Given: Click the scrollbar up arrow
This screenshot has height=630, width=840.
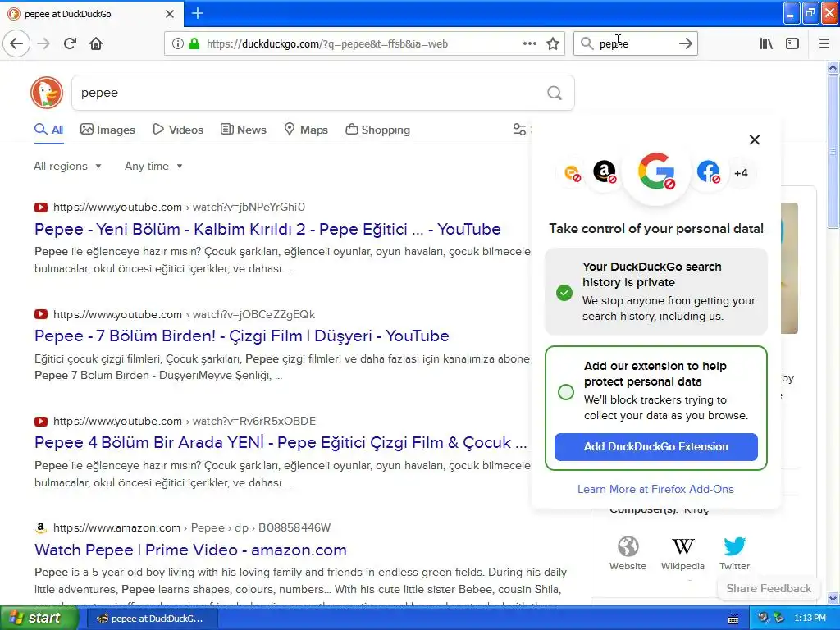Looking at the screenshot, I should 833,67.
